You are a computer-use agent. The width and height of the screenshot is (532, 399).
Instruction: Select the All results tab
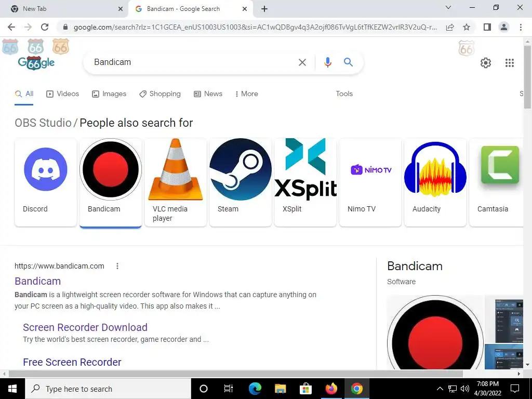24,94
